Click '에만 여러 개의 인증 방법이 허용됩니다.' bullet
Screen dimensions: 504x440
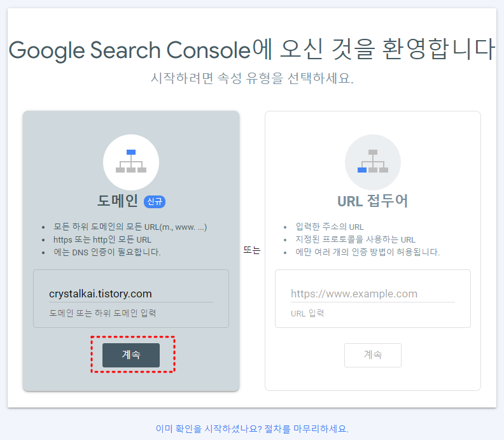coord(367,252)
